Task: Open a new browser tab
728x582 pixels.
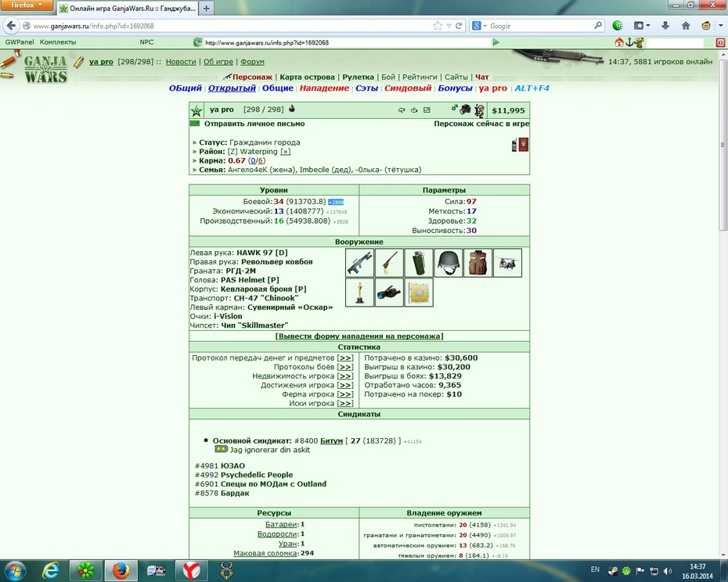Action: pos(207,9)
